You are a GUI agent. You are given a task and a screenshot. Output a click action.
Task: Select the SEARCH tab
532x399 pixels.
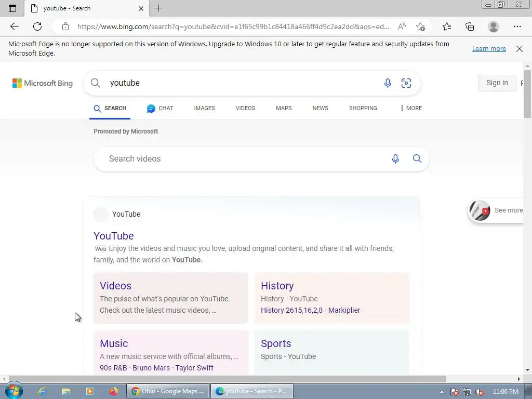coord(110,108)
